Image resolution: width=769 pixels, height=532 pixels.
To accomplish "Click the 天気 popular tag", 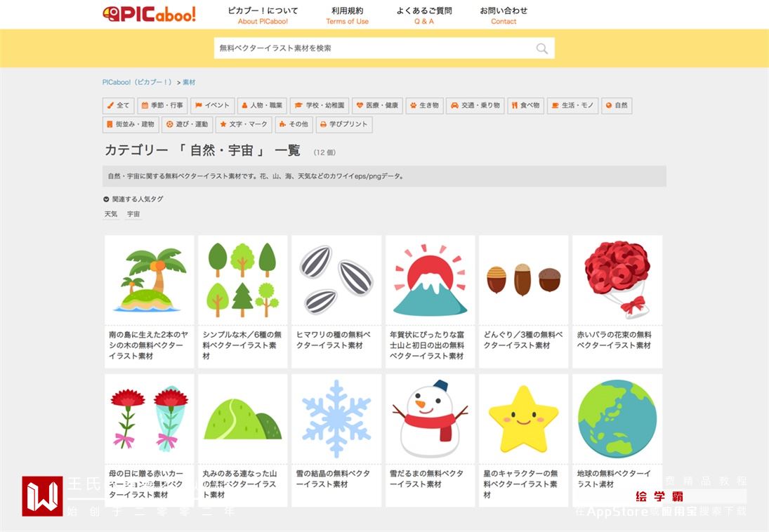I will 111,214.
